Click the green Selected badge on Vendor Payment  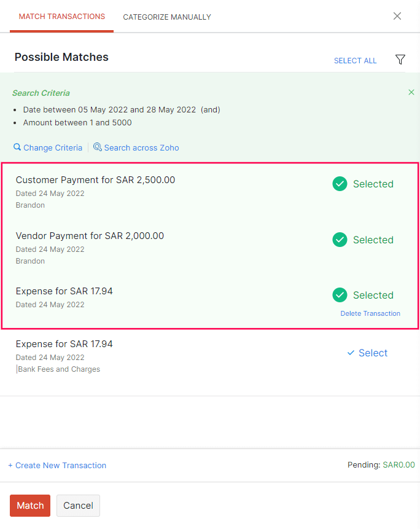tap(340, 240)
